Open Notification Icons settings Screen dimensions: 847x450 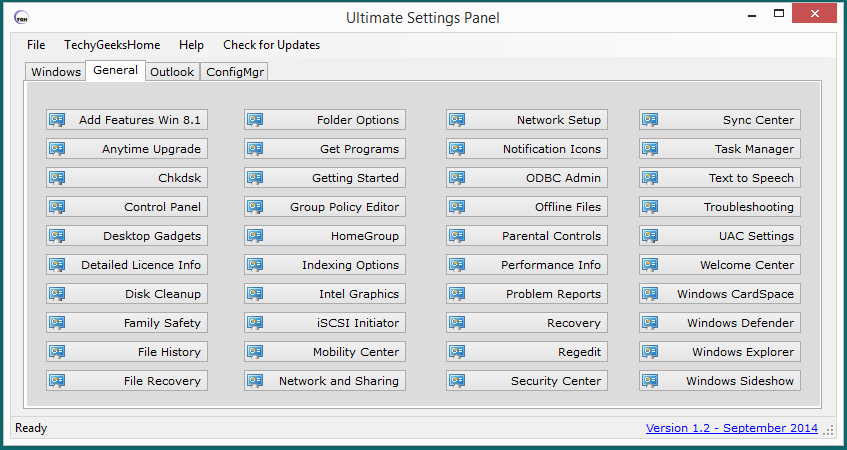click(x=527, y=149)
